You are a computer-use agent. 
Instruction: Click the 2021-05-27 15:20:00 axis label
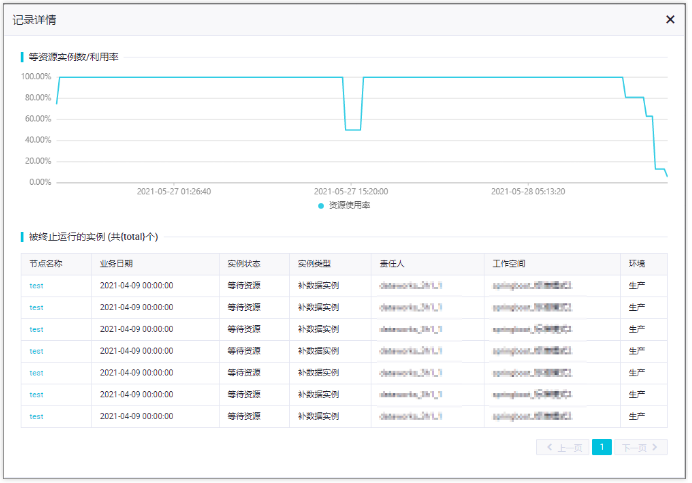351,192
